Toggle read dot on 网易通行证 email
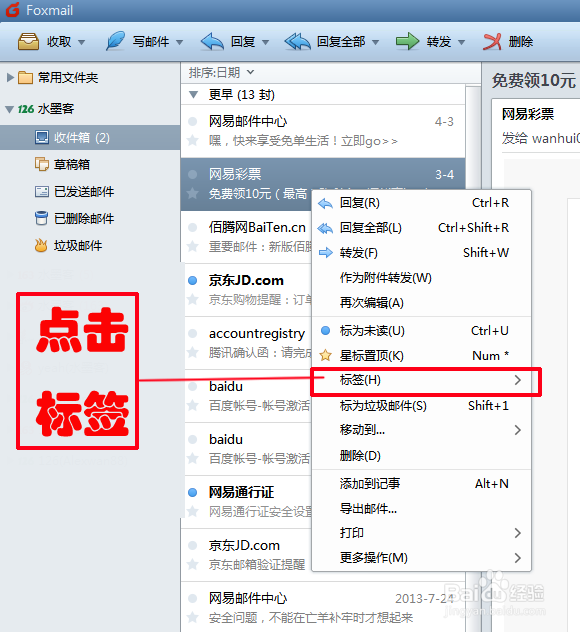 (x=193, y=492)
